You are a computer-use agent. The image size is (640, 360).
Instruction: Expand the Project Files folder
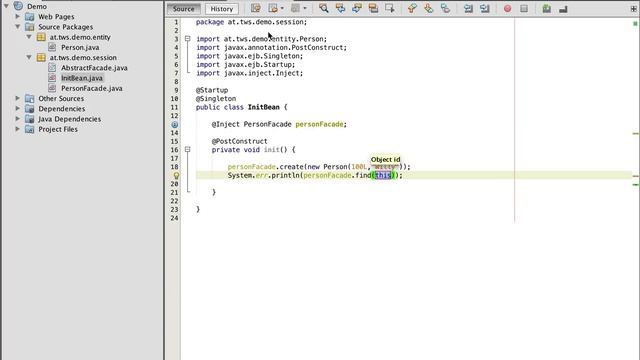pos(18,129)
